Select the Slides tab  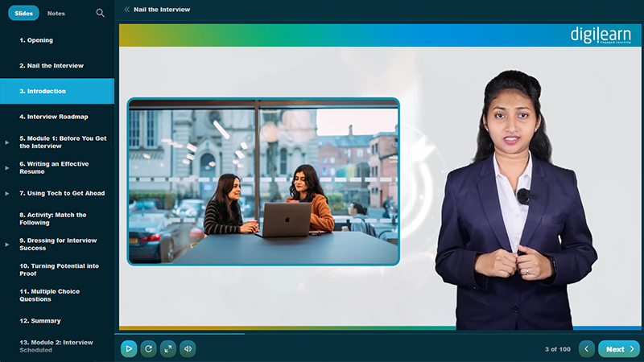pos(24,13)
